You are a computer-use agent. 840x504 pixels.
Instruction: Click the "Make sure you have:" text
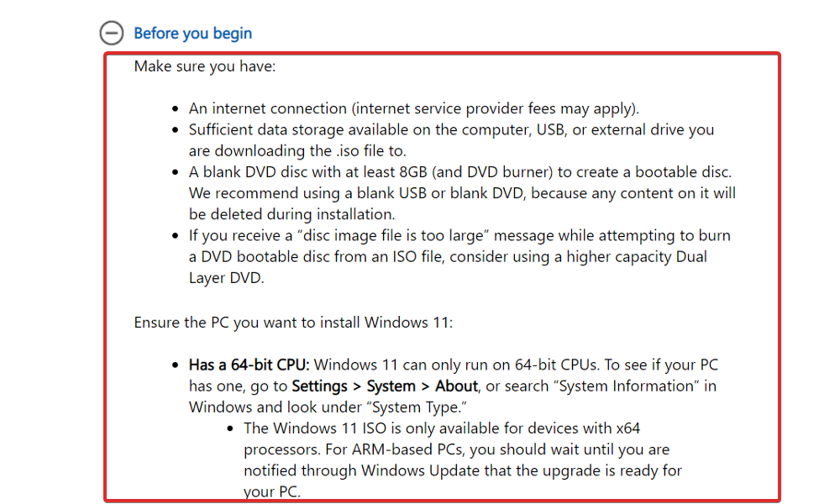pyautogui.click(x=204, y=66)
